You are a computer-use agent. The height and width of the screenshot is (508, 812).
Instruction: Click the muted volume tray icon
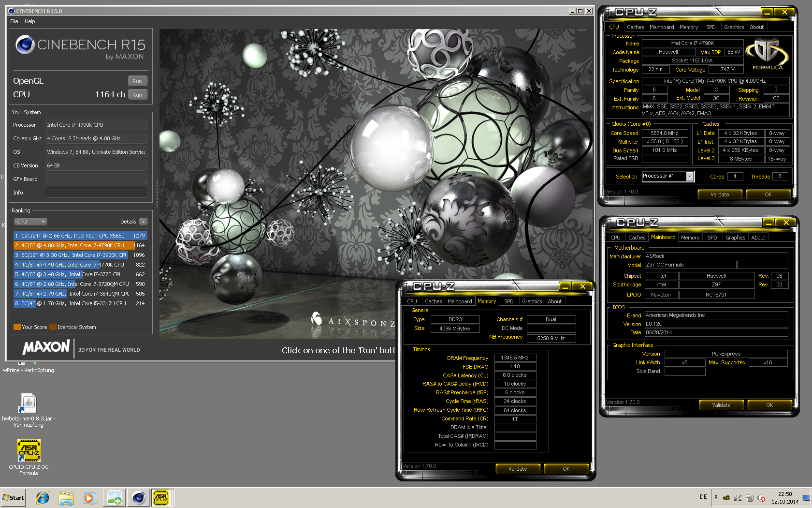click(761, 497)
